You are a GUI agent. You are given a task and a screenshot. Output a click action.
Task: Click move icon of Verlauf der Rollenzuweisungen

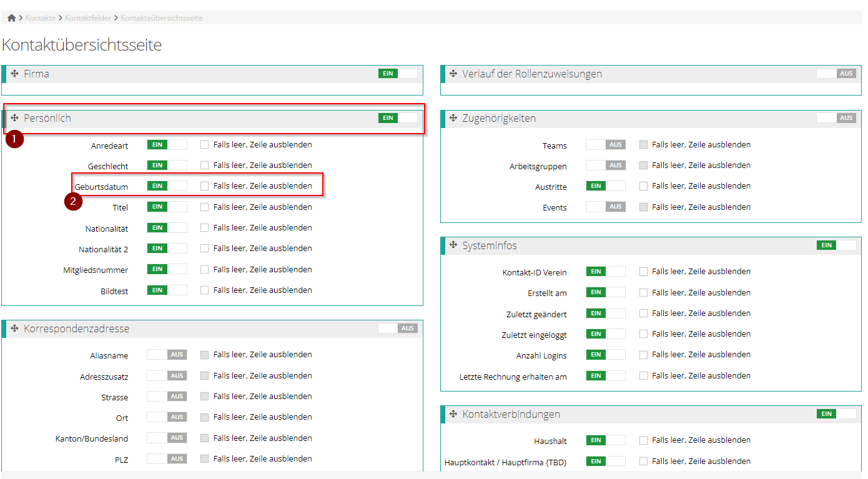[453, 74]
